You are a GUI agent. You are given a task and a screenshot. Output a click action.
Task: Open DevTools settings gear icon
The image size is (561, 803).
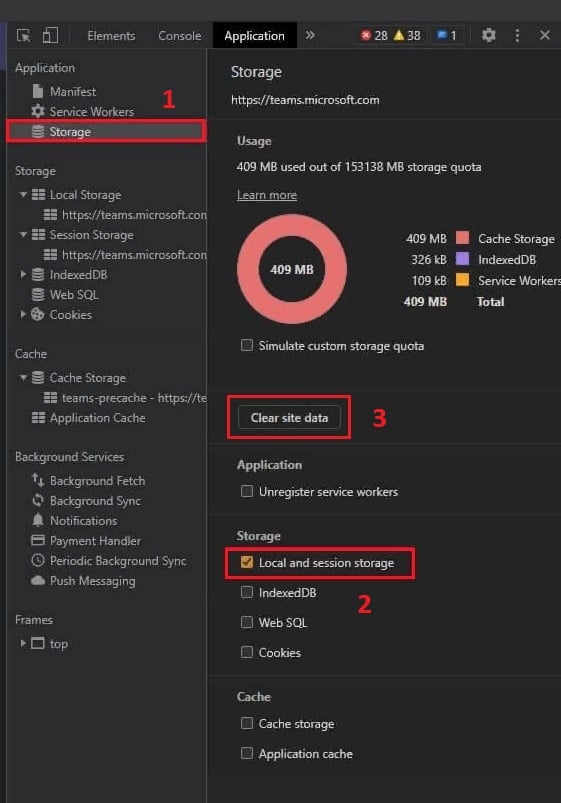488,35
